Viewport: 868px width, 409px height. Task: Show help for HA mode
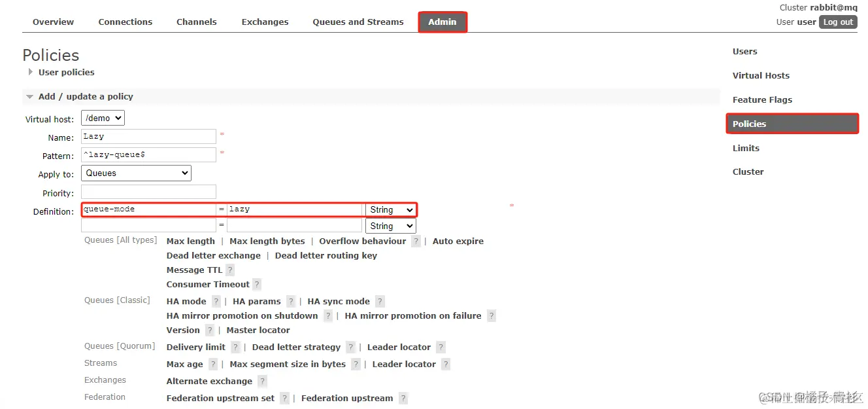pyautogui.click(x=216, y=302)
